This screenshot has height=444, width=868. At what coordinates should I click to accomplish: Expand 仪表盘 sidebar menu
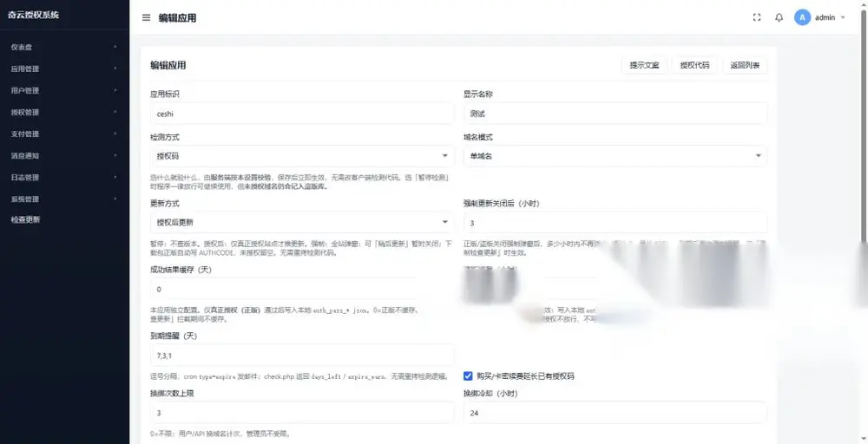65,47
